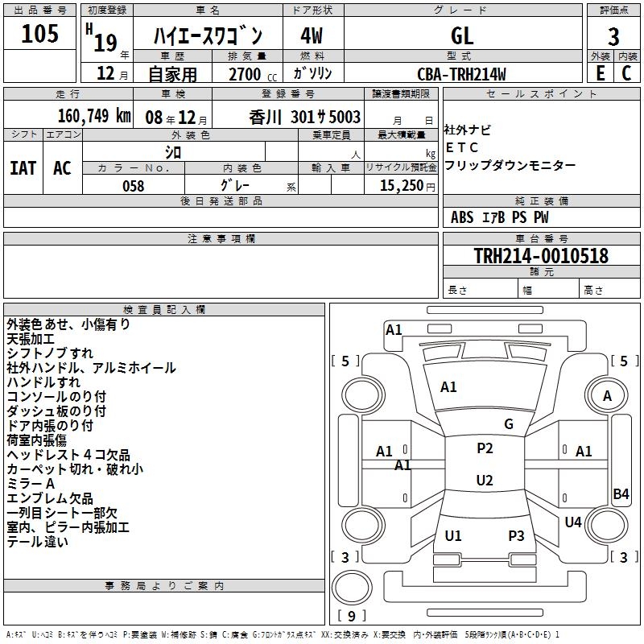Click the 検査員記入欄 section header
Image resolution: width=644 pixels, height=644 pixels.
(164, 310)
